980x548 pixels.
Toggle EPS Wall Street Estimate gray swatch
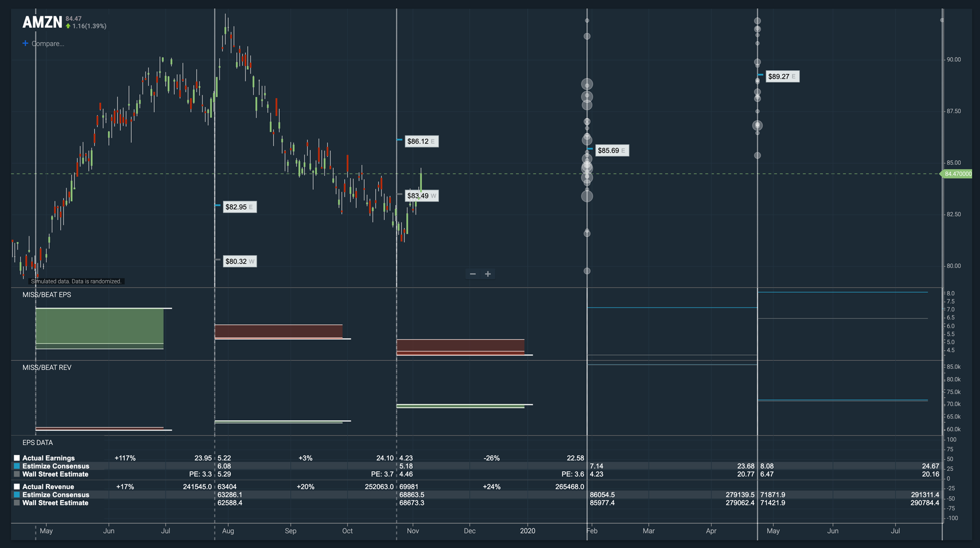[17, 474]
